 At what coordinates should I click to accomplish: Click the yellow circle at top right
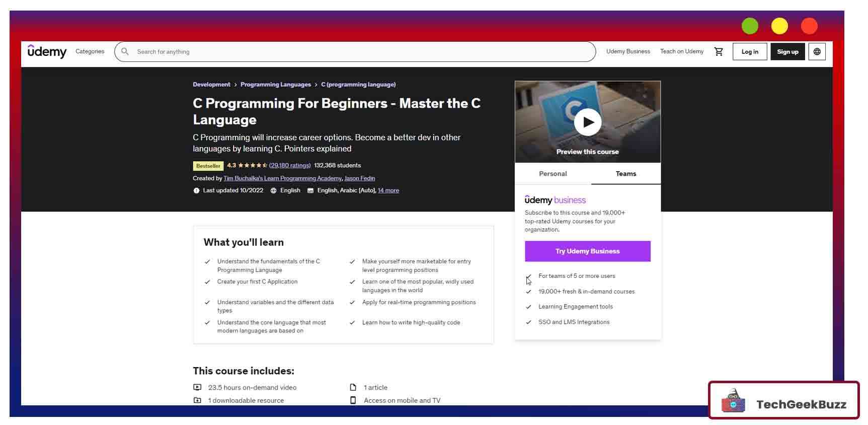coord(779,26)
